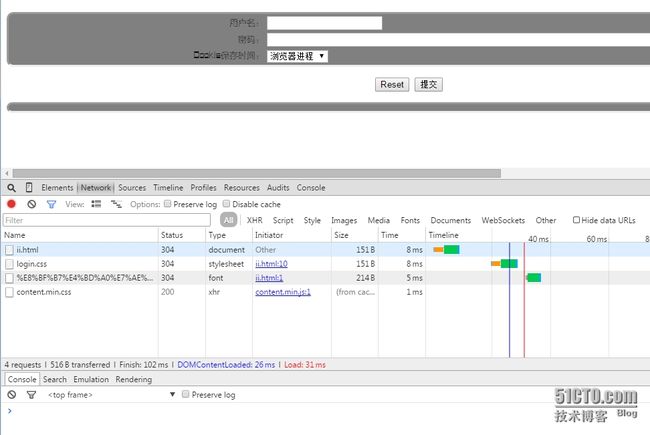Click the left scroll arrow of page scrollbar

[x=7, y=173]
